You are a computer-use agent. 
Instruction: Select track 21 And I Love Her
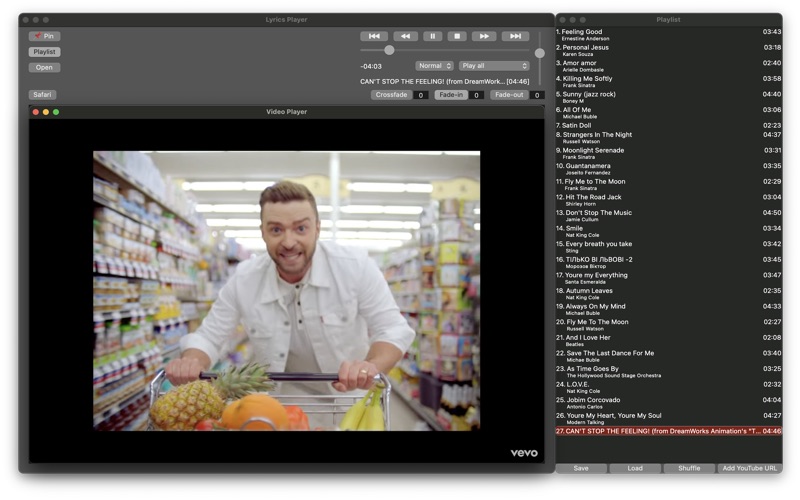[668, 341]
